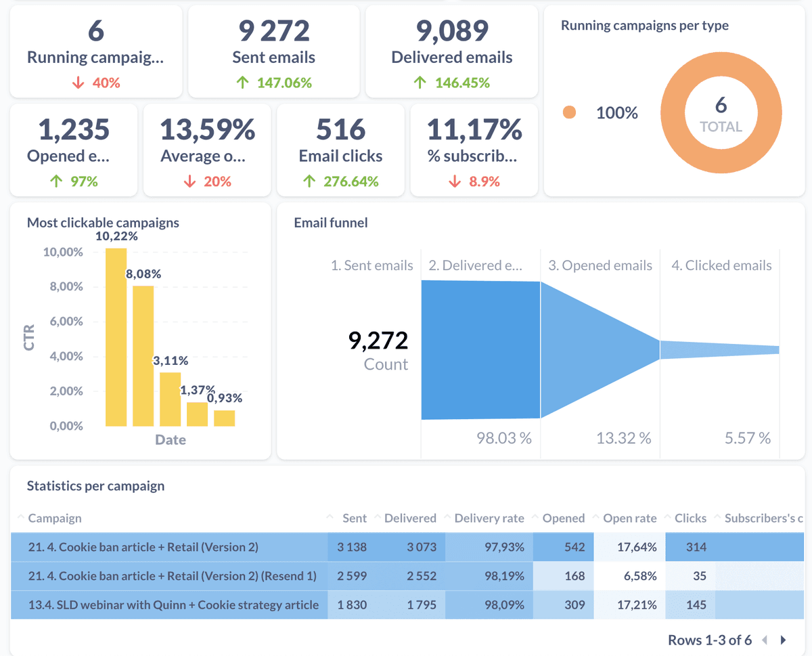Sort table by Delivered column header

pos(410,519)
